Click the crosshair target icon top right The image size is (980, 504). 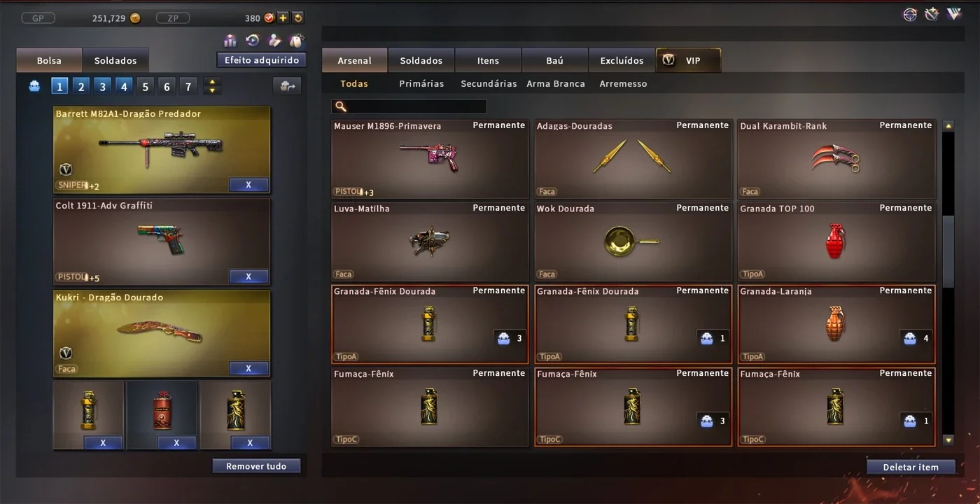point(910,15)
